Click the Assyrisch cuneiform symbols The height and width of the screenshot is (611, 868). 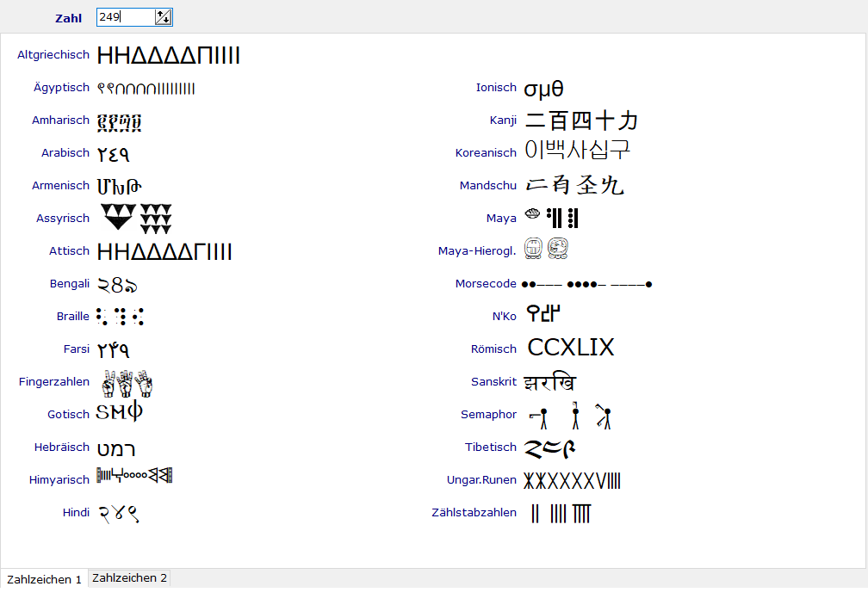coord(137,219)
